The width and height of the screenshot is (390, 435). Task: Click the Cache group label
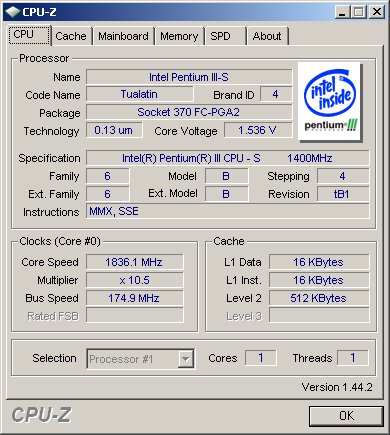(229, 241)
